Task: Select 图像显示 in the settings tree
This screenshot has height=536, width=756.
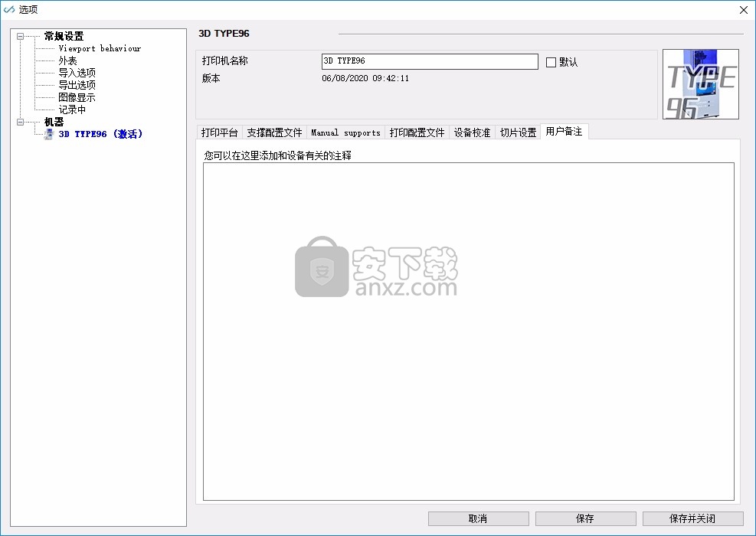Action: (x=77, y=97)
